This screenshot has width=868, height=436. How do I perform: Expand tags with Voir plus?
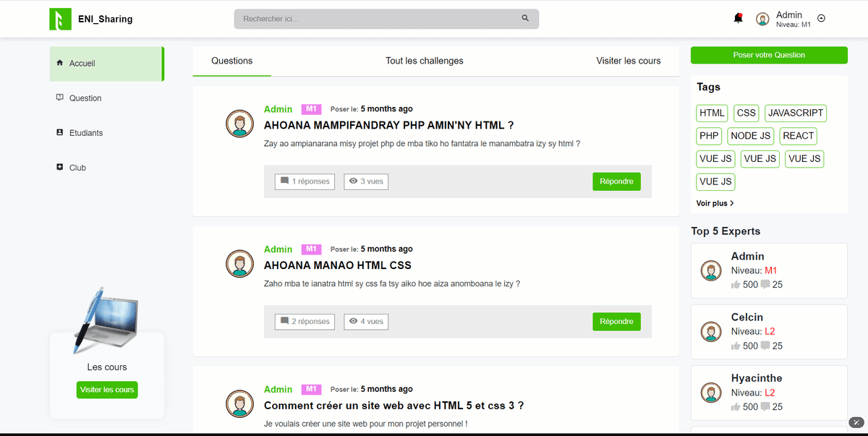pos(715,203)
